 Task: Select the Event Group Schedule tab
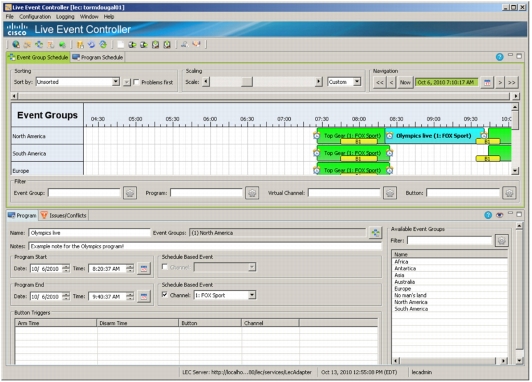[x=38, y=57]
